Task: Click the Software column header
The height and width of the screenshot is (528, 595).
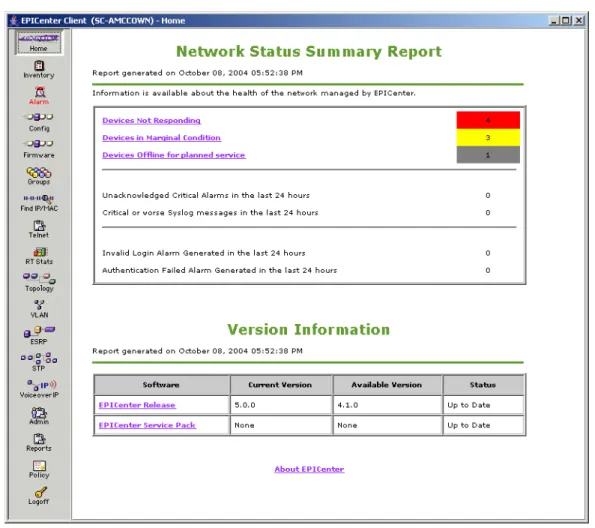Action: (162, 385)
